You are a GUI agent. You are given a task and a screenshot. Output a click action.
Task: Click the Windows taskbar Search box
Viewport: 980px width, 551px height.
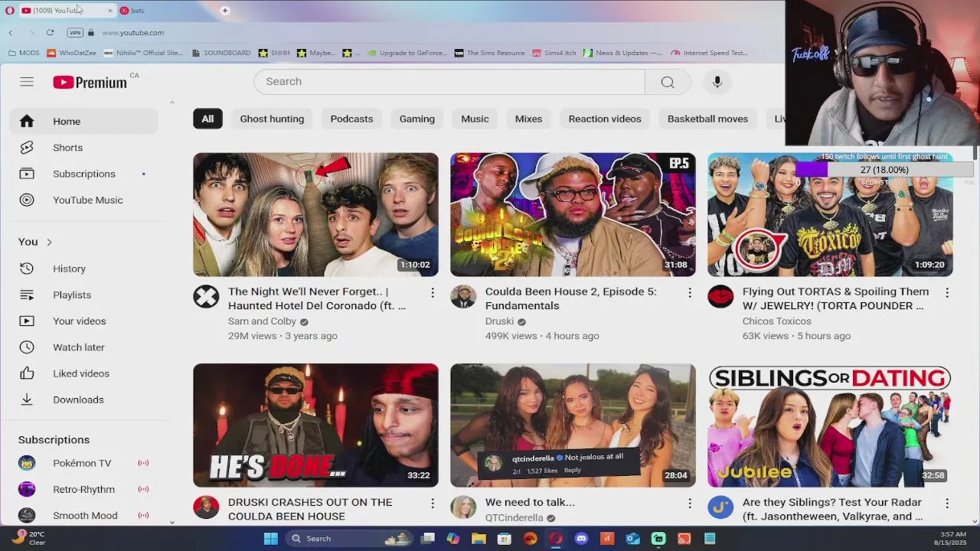click(x=348, y=539)
